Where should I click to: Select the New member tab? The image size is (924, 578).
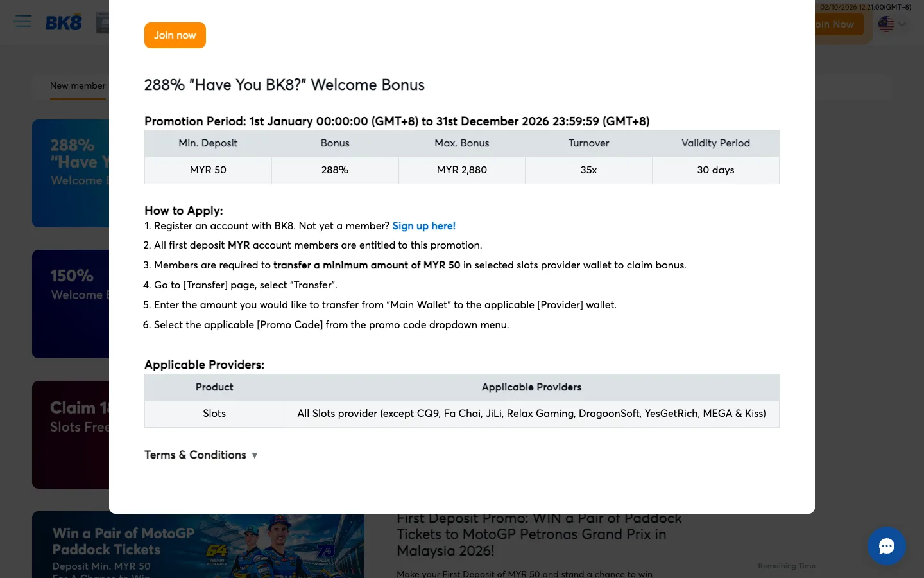click(x=78, y=86)
